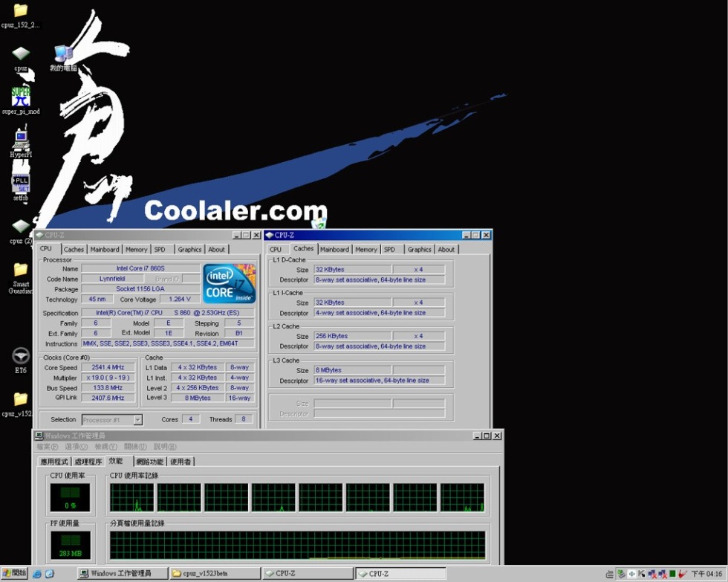728x582 pixels.
Task: Open the 開始 Start button
Action: [14, 574]
